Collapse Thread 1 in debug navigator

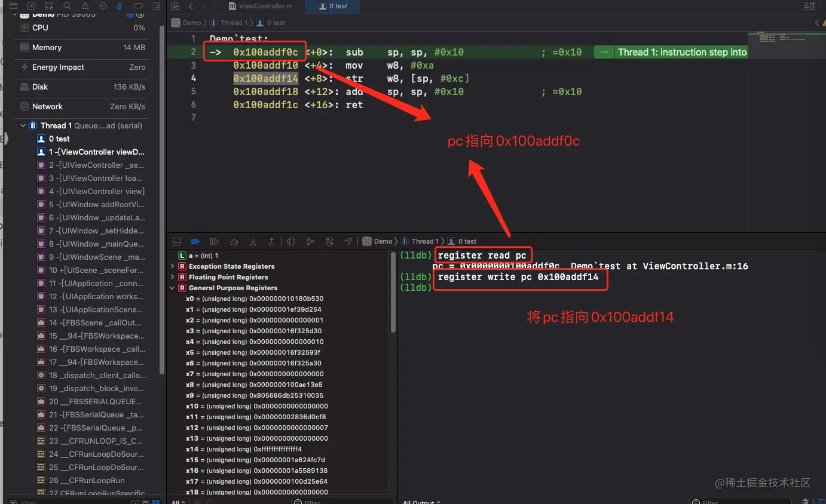[x=23, y=126]
